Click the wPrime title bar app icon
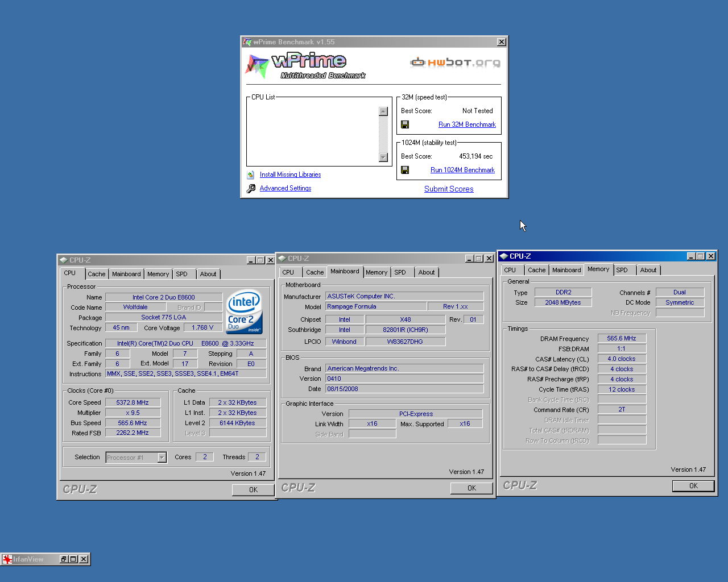Viewport: 728px width, 582px height. click(x=247, y=42)
